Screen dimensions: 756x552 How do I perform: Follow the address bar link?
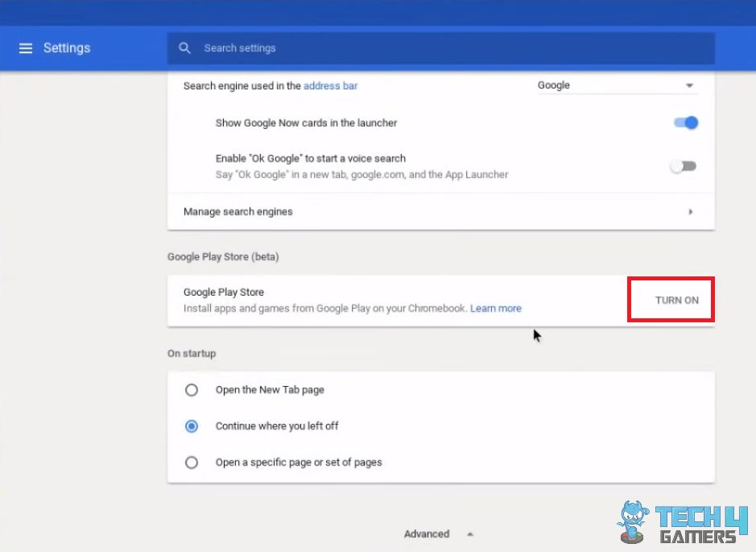point(330,86)
